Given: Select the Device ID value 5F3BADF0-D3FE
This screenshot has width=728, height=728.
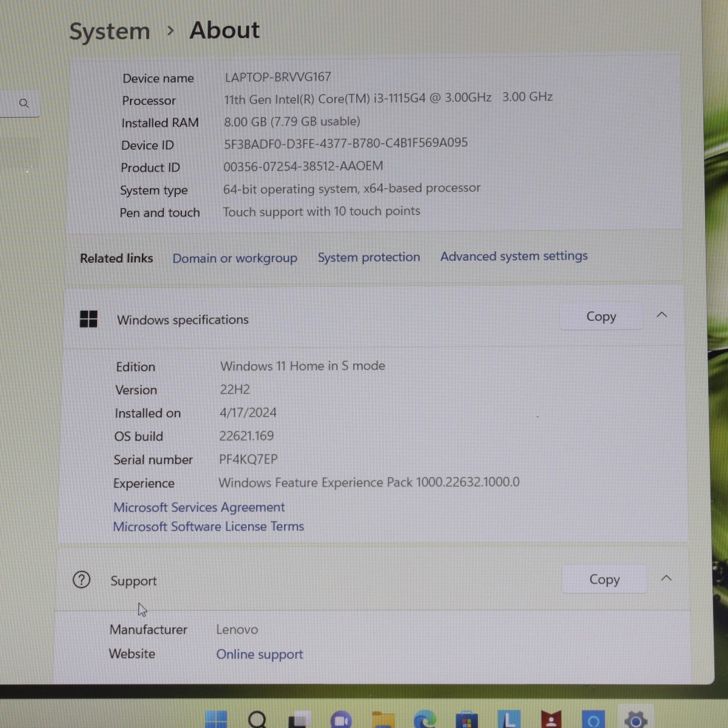Looking at the screenshot, I should click(346, 143).
